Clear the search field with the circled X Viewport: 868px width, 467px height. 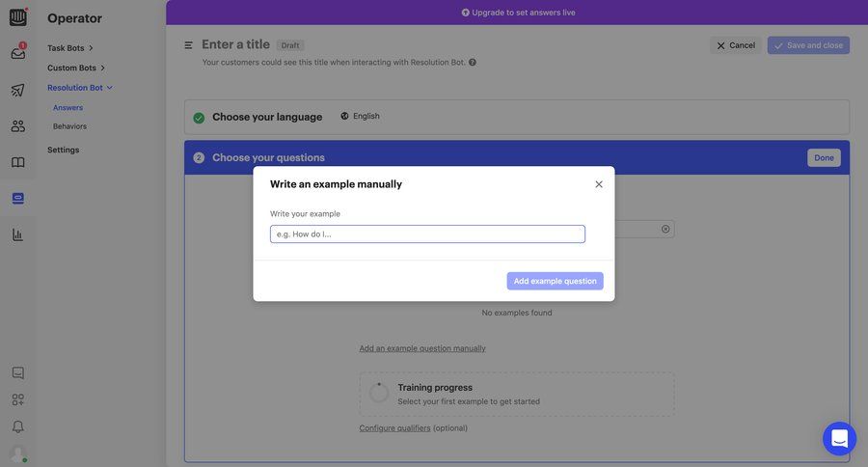pyautogui.click(x=665, y=229)
